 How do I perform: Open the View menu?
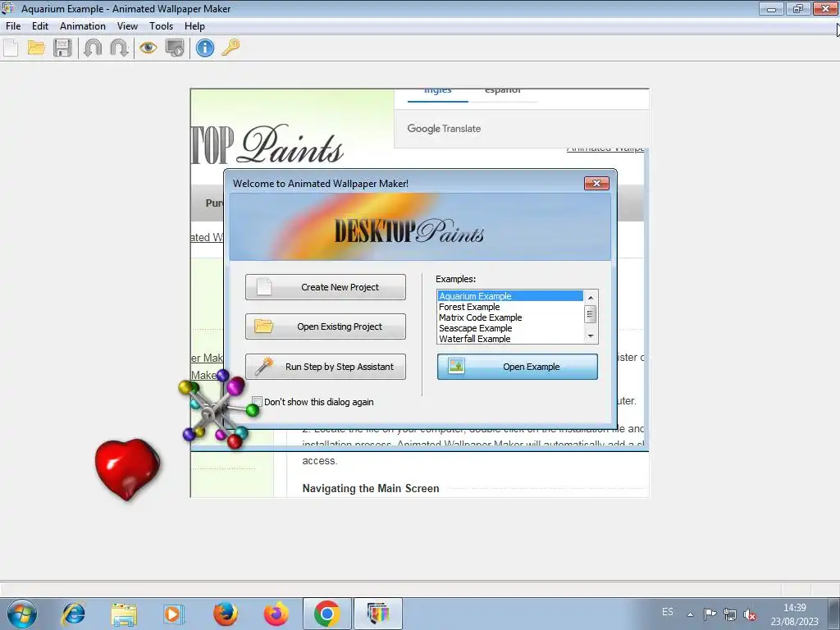(x=127, y=26)
